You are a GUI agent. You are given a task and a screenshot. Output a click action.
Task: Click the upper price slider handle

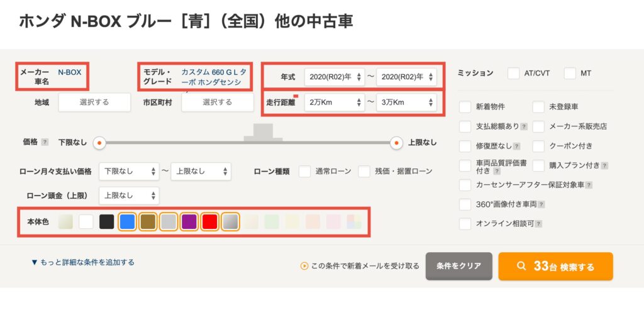click(x=396, y=143)
